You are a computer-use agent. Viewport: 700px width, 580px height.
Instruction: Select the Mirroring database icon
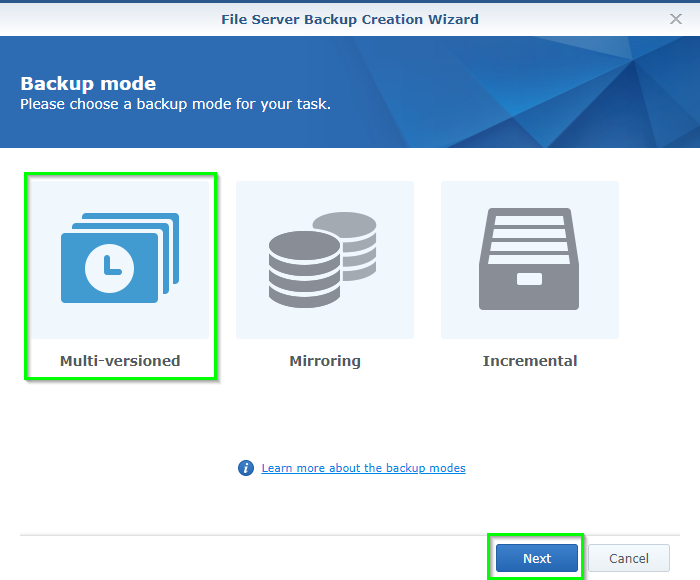pos(322,260)
